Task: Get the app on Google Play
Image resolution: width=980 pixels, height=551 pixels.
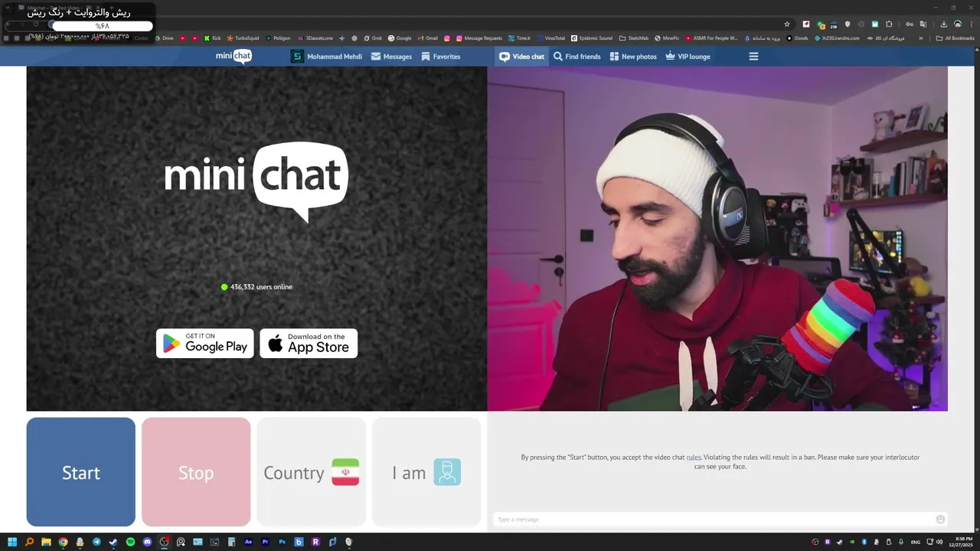Action: tap(205, 344)
